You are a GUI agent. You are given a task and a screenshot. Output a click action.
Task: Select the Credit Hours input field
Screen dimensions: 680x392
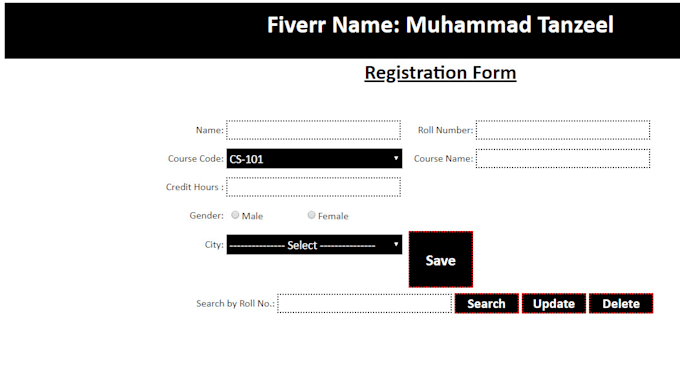313,187
